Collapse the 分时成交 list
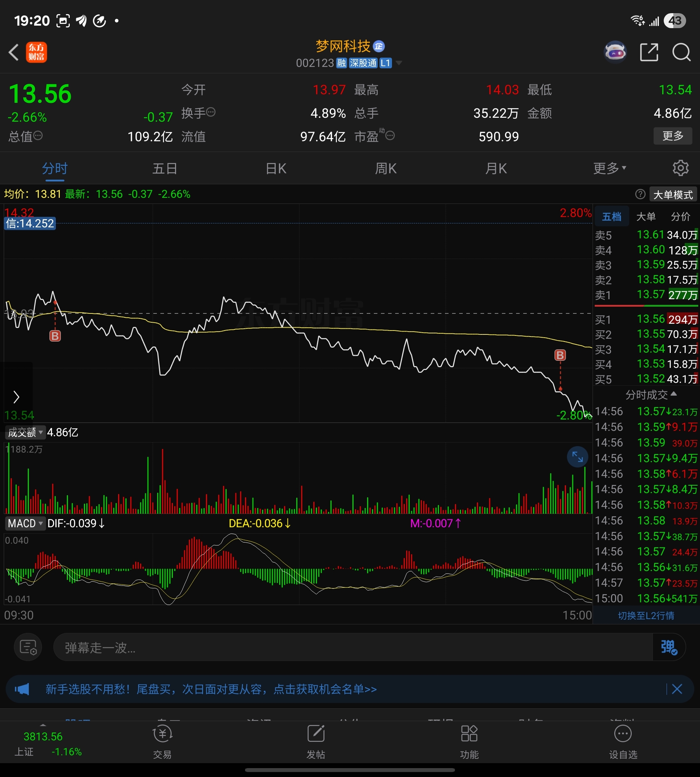This screenshot has height=777, width=700. coord(651,395)
